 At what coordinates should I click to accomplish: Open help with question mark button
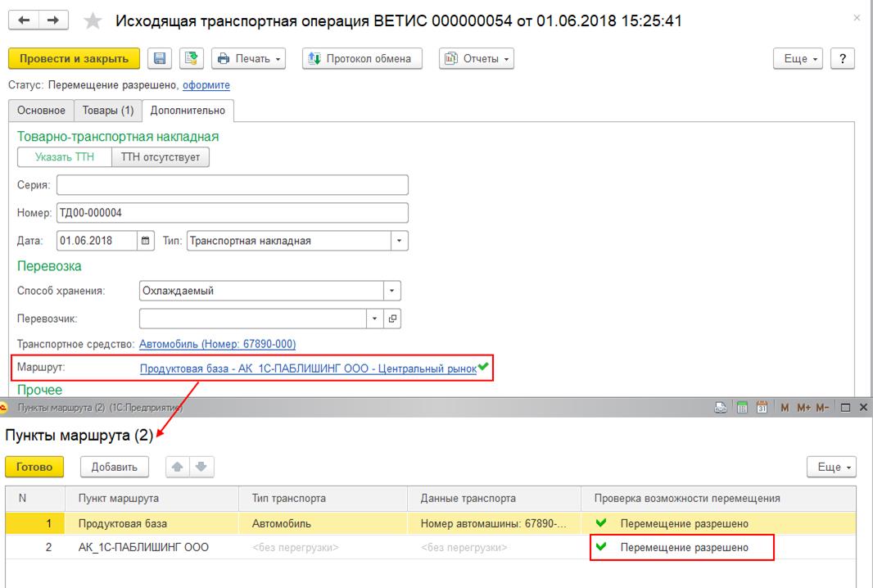pyautogui.click(x=843, y=58)
